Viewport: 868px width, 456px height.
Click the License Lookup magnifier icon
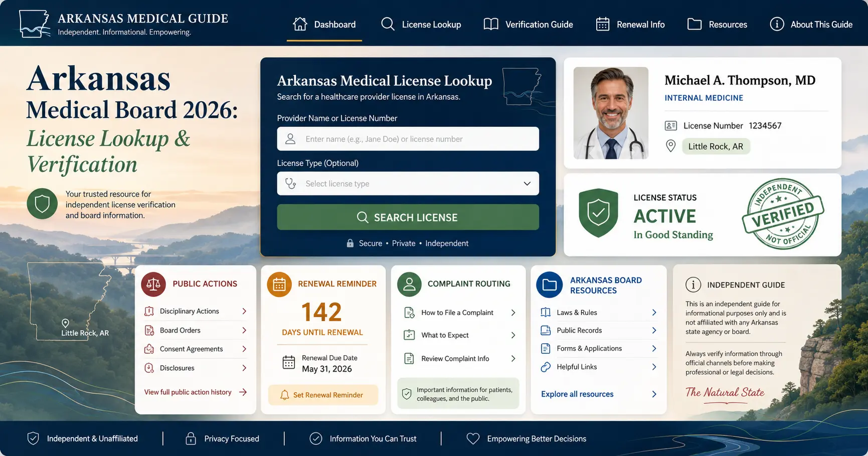pyautogui.click(x=388, y=24)
